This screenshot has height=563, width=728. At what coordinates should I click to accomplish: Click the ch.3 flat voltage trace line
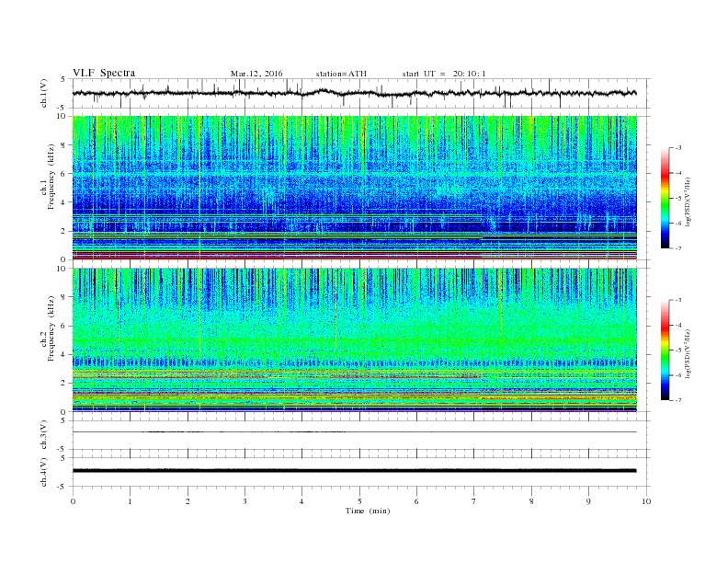(354, 432)
